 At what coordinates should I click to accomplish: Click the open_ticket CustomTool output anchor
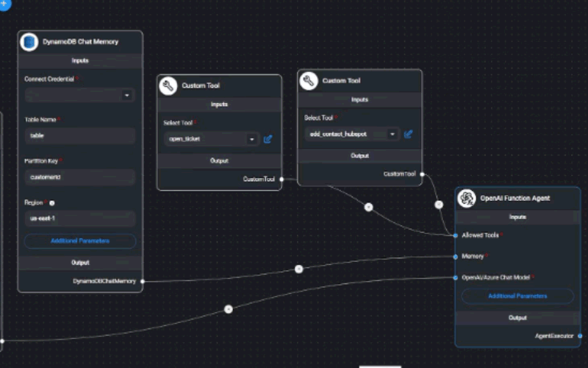pyautogui.click(x=282, y=180)
